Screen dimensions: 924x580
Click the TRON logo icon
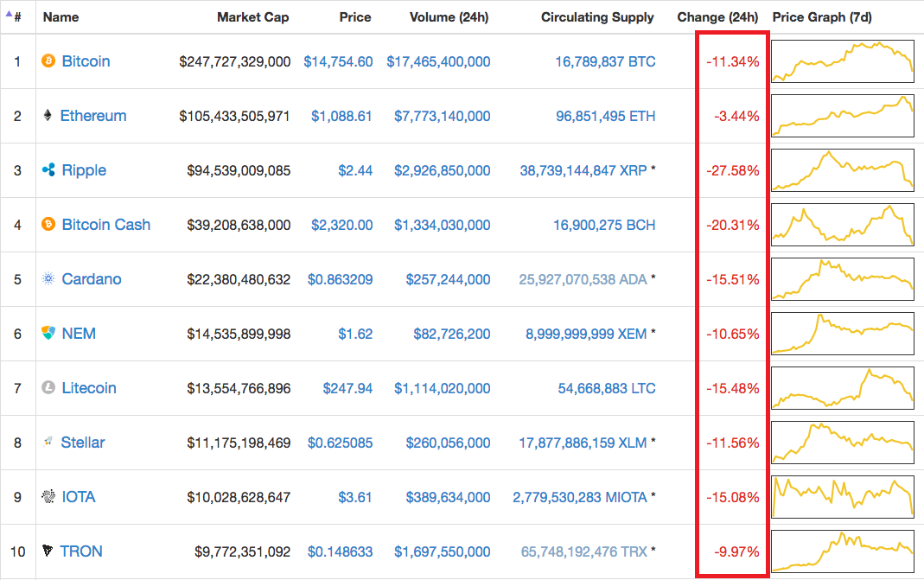(48, 551)
